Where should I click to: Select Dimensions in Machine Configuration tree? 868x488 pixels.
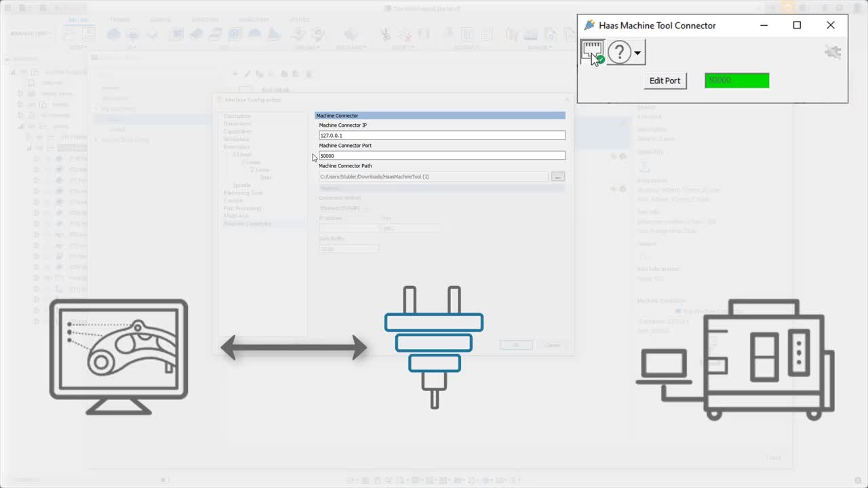tap(237, 124)
